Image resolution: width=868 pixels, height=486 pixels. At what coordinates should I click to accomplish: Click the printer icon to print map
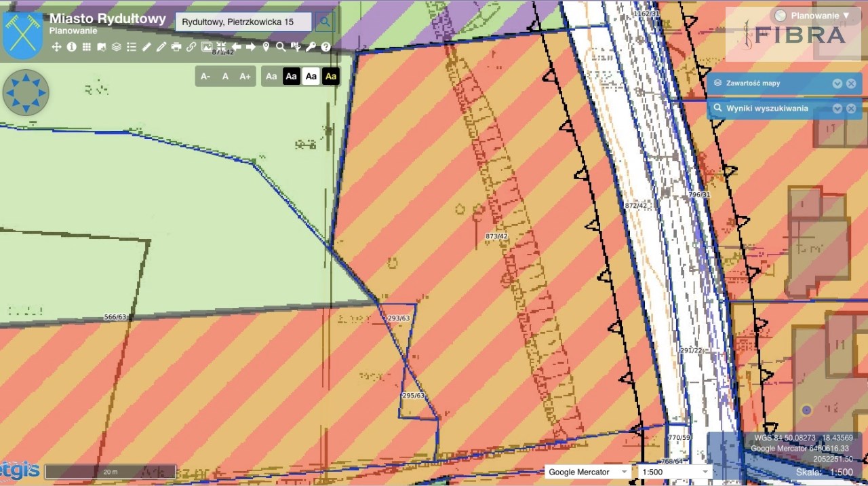176,47
